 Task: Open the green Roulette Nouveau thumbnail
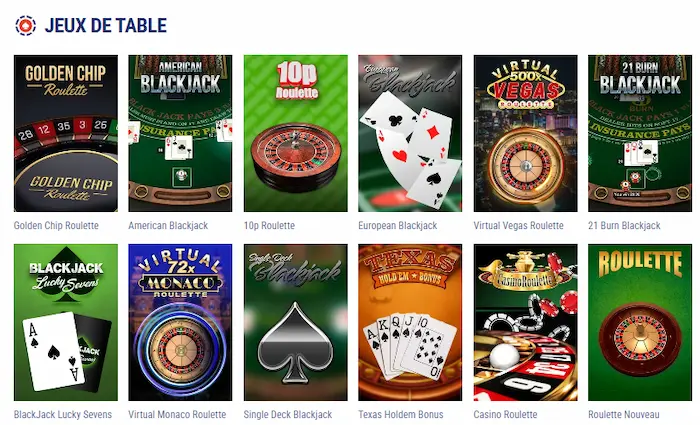tap(640, 322)
